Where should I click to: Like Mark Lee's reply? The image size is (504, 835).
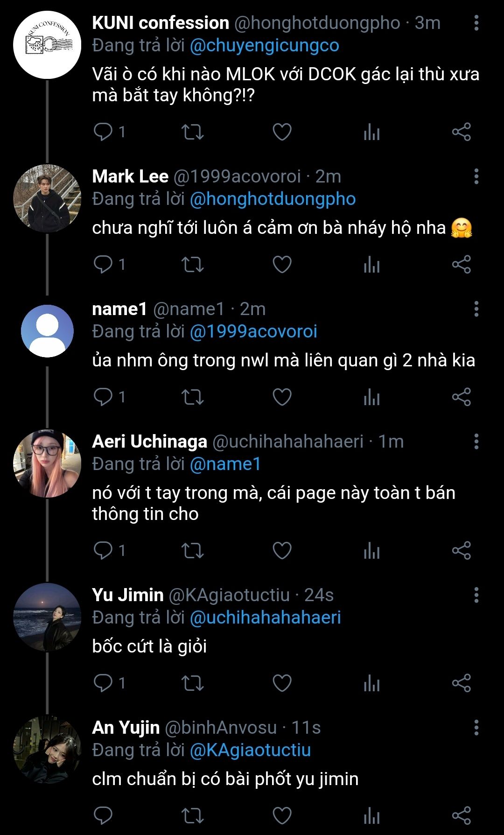(x=282, y=265)
